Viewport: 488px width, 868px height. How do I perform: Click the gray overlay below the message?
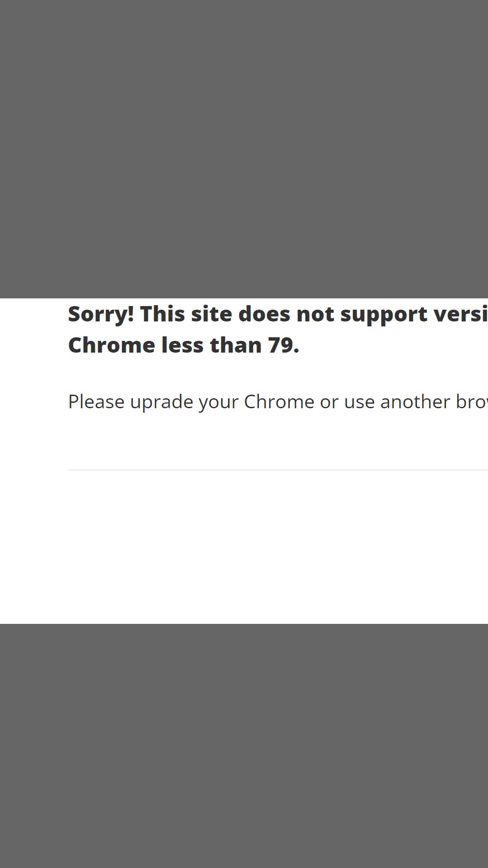(244, 746)
